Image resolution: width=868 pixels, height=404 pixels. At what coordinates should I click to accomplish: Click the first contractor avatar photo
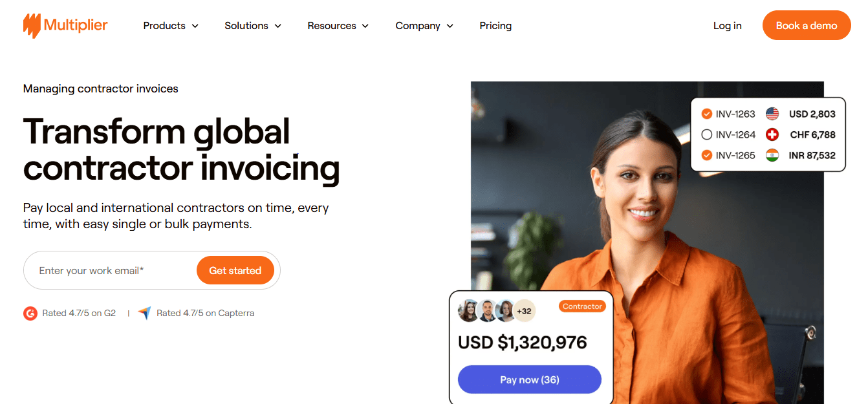[x=469, y=311]
